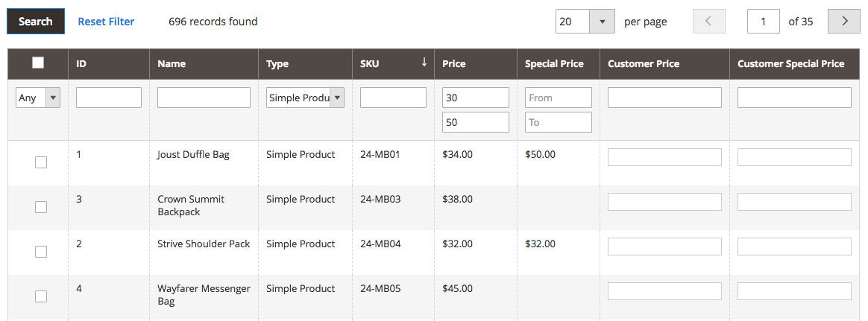Click the $34.00 price cell
868x321 pixels.
(458, 155)
